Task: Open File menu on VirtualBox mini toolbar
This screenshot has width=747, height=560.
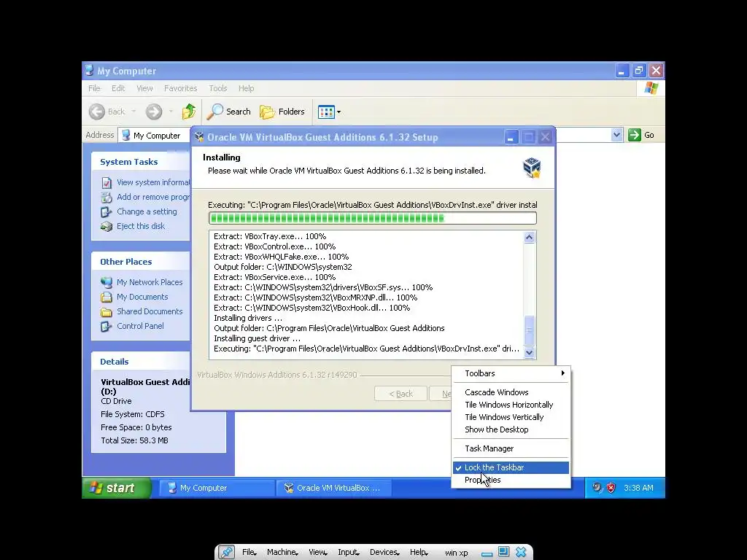Action: point(249,553)
